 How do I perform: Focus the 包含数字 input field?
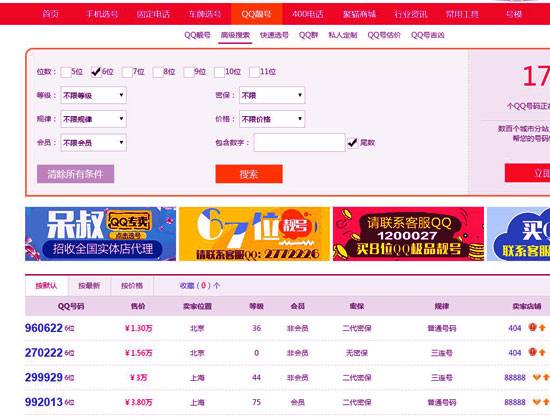(300, 142)
